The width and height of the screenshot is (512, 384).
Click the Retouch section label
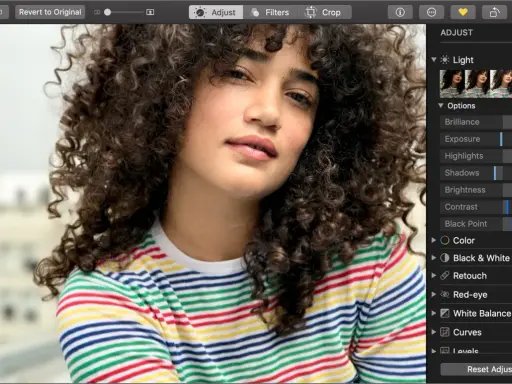[470, 276]
